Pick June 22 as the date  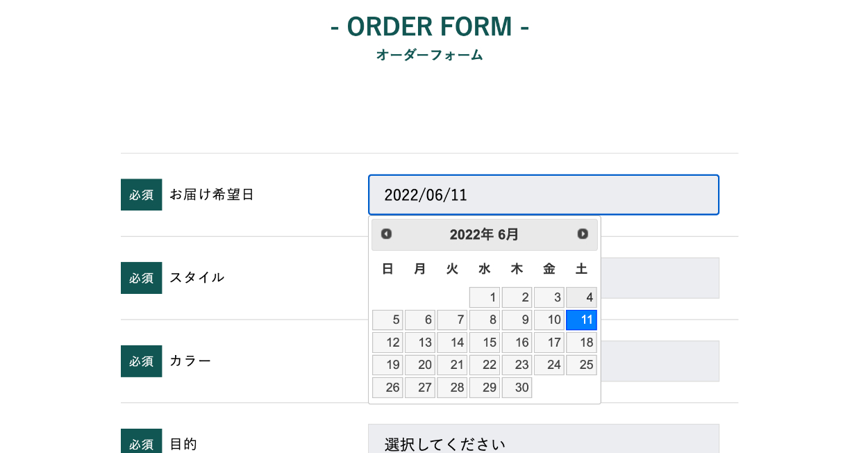tap(485, 365)
